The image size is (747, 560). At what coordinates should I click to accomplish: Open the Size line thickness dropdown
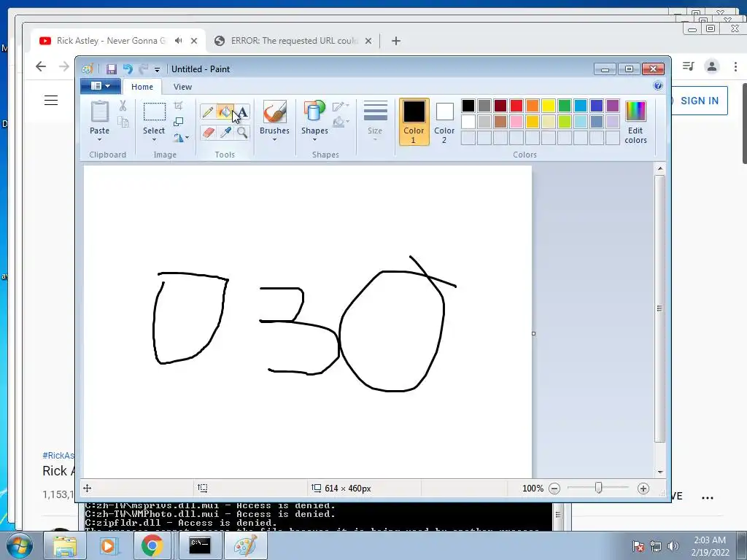point(375,122)
